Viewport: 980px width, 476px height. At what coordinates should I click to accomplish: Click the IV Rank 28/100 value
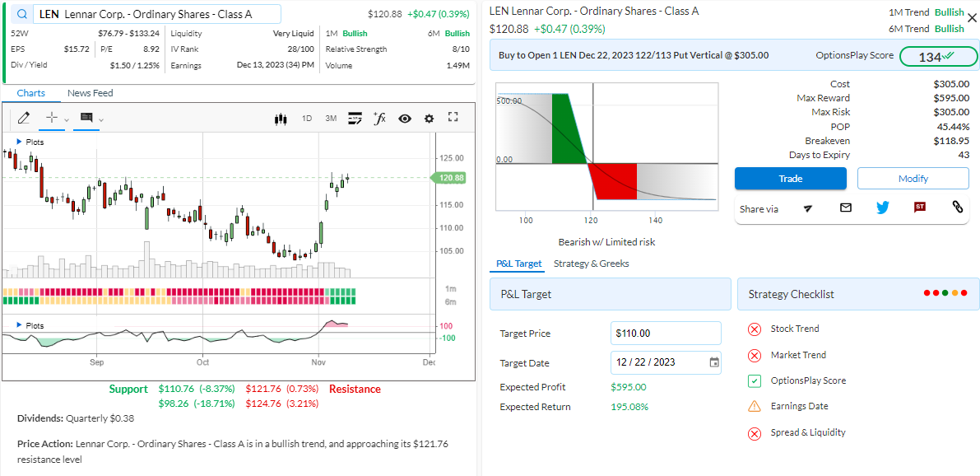pyautogui.click(x=300, y=49)
